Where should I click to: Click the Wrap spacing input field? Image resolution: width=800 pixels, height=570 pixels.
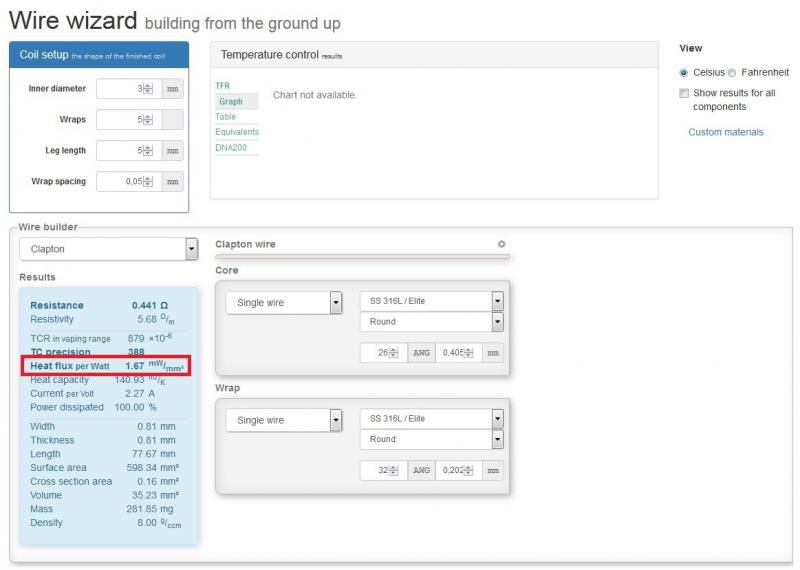click(129, 182)
